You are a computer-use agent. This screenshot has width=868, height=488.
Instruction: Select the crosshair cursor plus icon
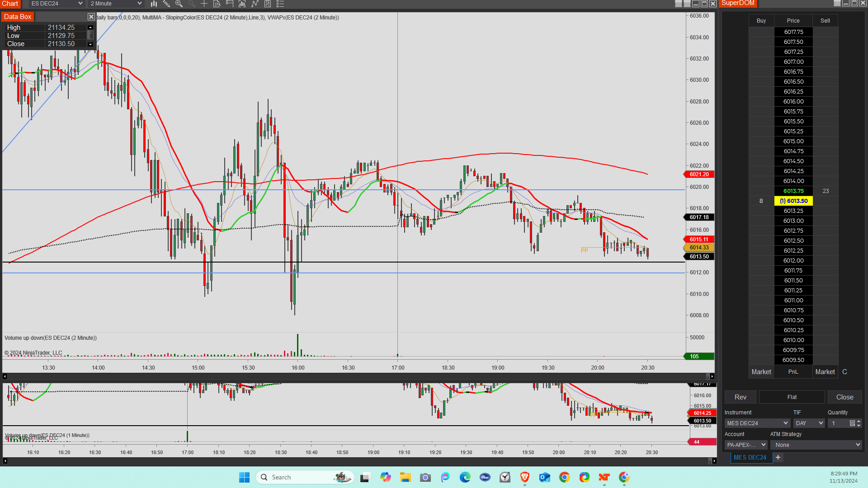point(204,4)
